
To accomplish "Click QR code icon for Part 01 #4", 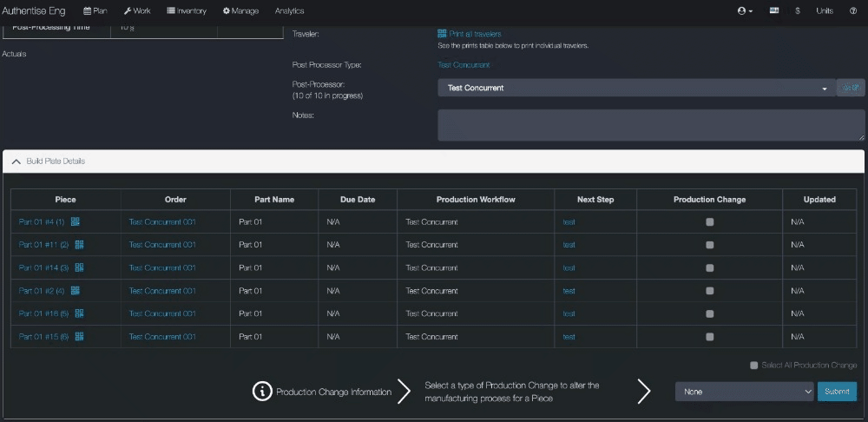I will (76, 221).
